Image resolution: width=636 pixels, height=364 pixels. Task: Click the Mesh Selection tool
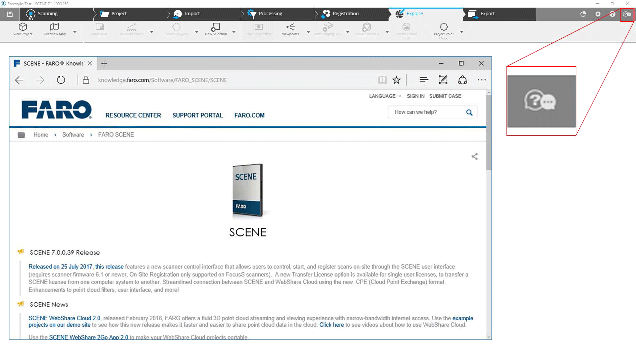367,29
